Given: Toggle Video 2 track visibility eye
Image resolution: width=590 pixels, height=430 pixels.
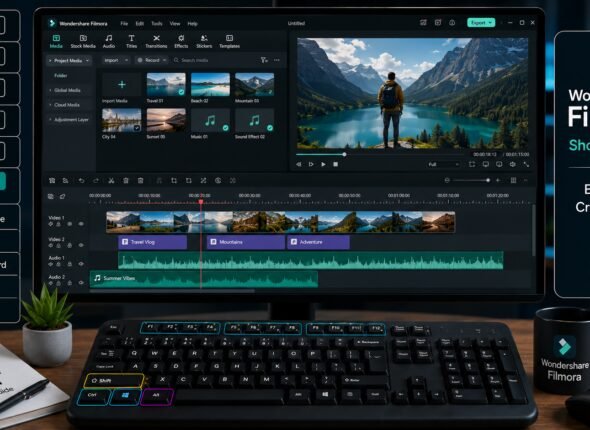Looking at the screenshot, I should (x=81, y=245).
